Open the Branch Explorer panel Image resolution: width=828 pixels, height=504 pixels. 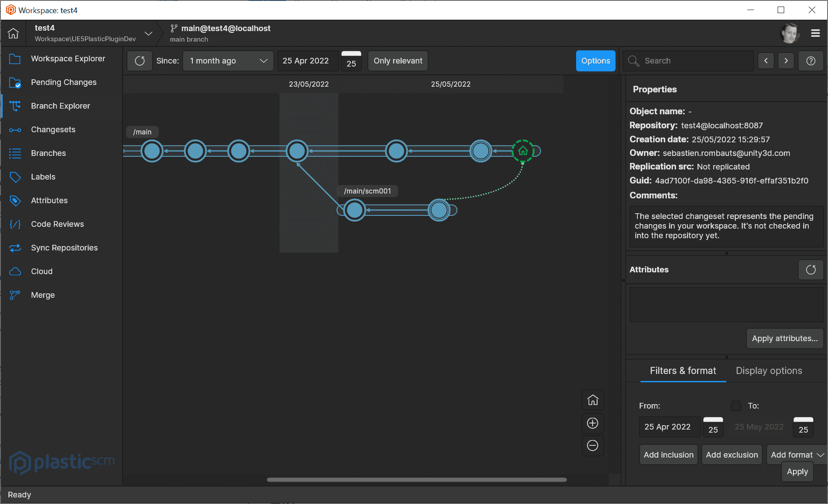pos(60,106)
